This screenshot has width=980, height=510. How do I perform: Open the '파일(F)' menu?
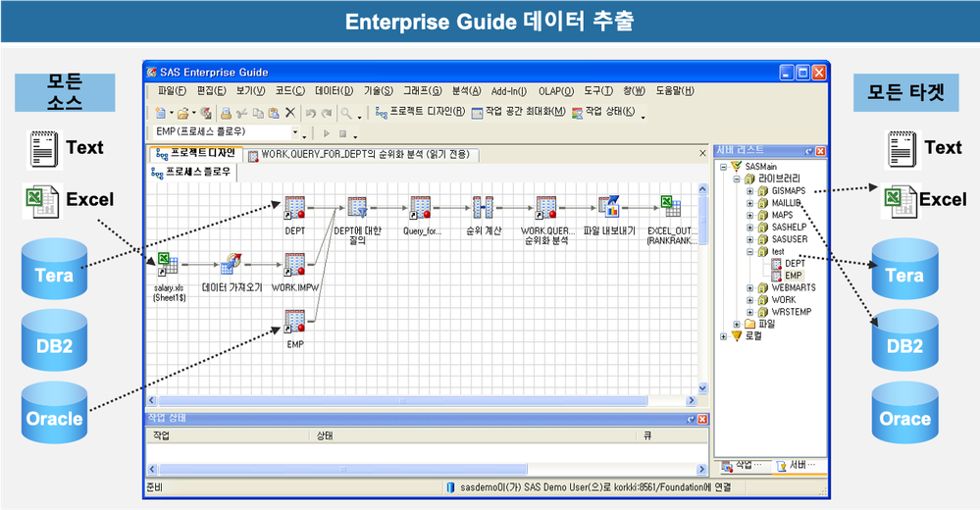pyautogui.click(x=172, y=91)
